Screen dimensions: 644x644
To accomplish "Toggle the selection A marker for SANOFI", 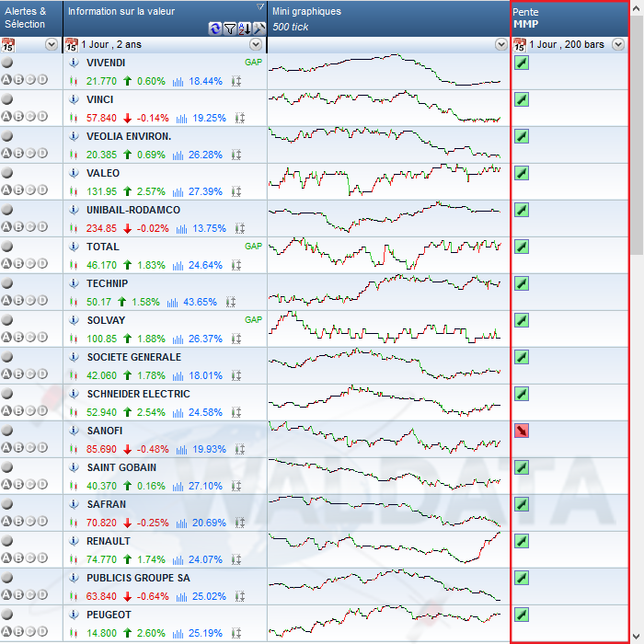I will (x=6, y=447).
